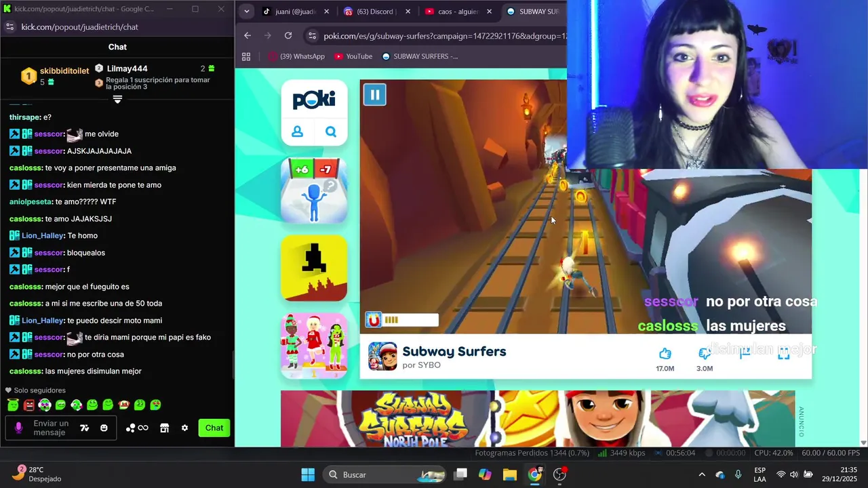Insert the halo angel green emote
Viewport: 868px width, 488px height.
13,405
